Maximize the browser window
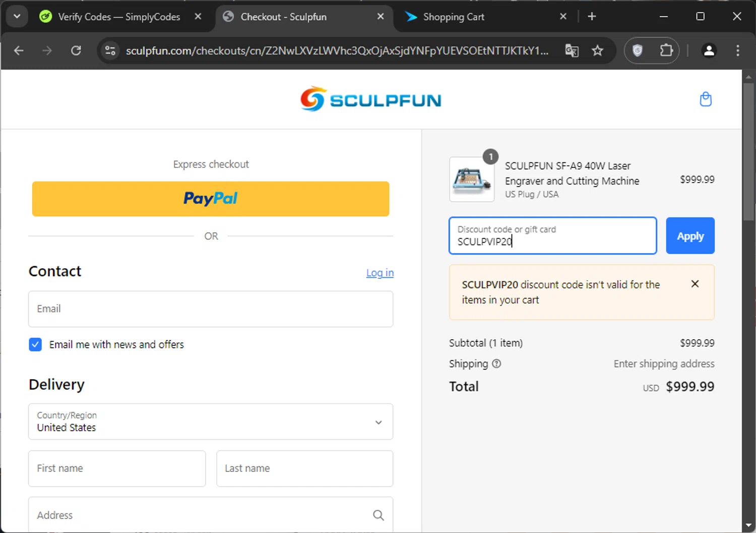This screenshot has height=533, width=756. point(700,17)
